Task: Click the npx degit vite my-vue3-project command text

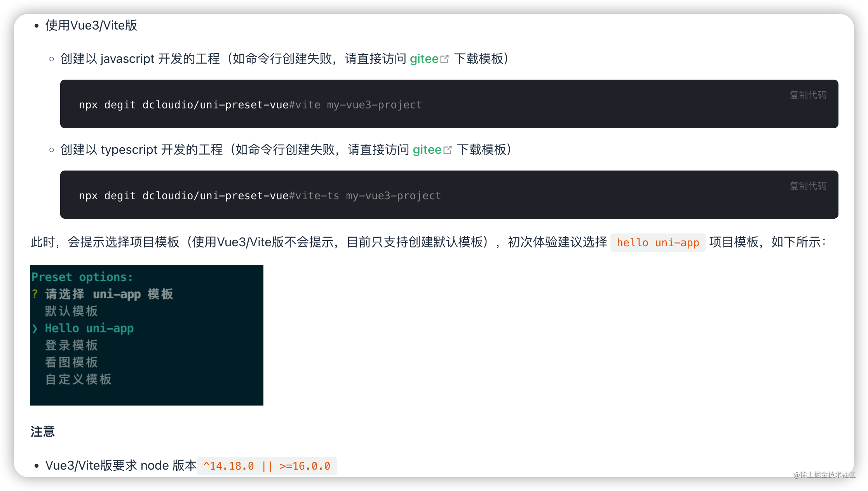Action: tap(250, 105)
